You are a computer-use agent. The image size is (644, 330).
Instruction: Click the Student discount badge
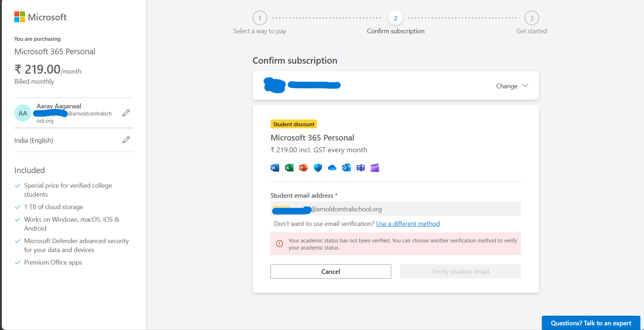point(294,124)
